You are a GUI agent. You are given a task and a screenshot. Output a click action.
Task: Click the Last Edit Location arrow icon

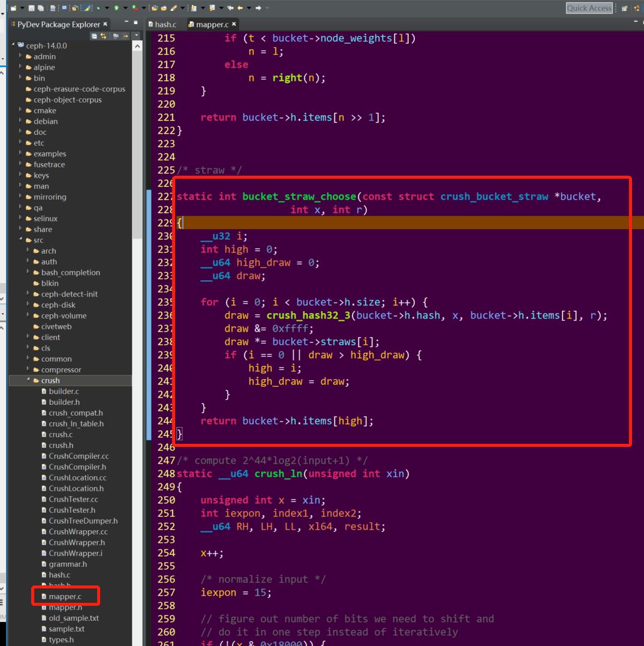click(230, 8)
